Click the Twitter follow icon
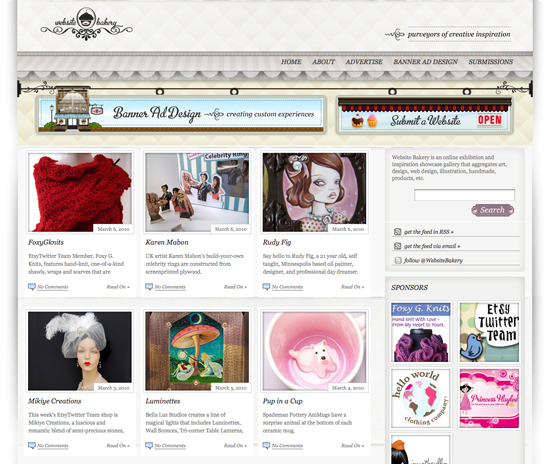This screenshot has height=466, width=550. (398, 261)
